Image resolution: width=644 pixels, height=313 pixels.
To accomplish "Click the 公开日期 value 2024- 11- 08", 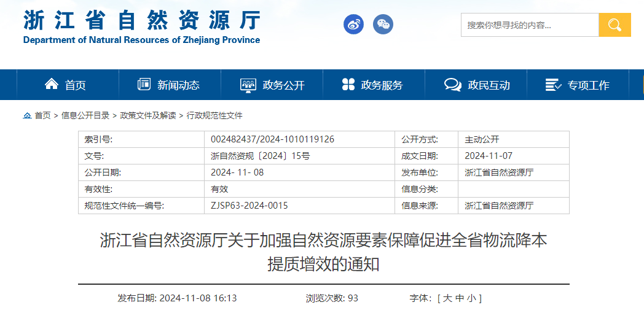I will 237,172.
